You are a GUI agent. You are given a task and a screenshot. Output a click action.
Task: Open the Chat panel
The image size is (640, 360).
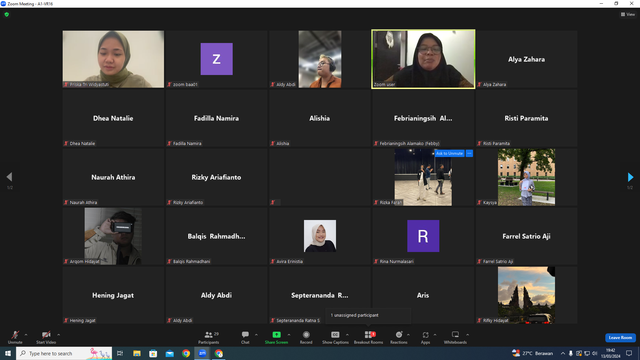[245, 337]
